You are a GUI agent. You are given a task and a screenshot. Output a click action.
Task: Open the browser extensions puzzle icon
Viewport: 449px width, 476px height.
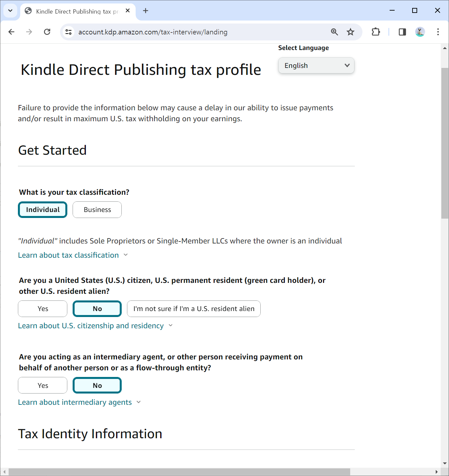[x=376, y=32]
